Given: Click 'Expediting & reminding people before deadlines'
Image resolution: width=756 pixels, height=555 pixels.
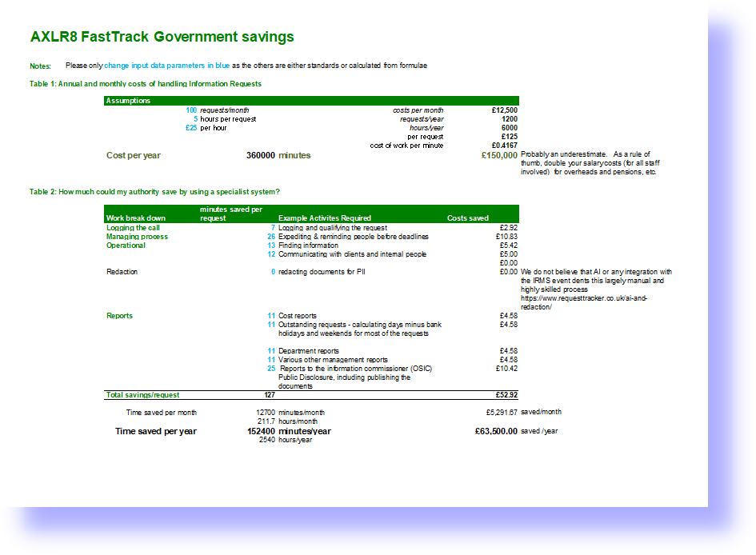Looking at the screenshot, I should pos(354,237).
